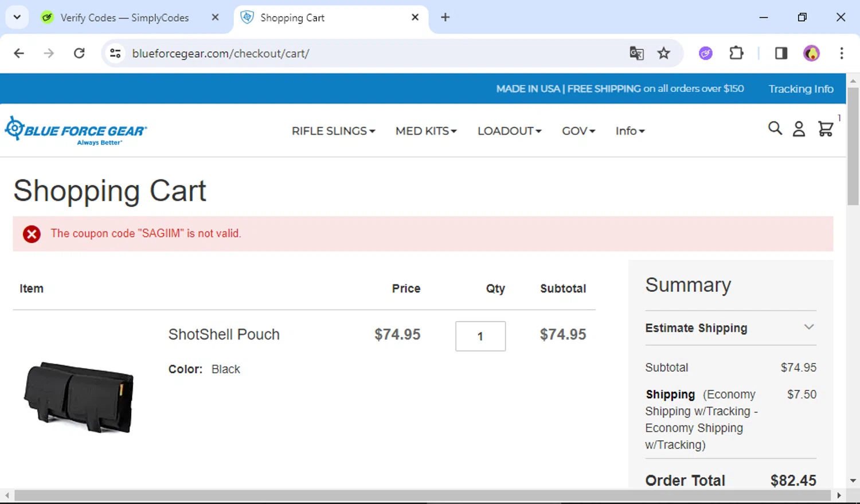Open the ShotShell Pouch product link

tap(224, 334)
